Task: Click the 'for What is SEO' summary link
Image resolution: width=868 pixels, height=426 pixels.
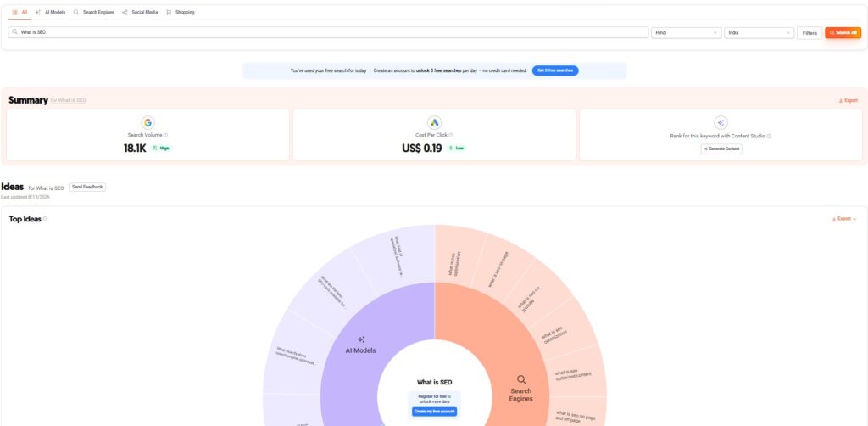Action: click(68, 100)
